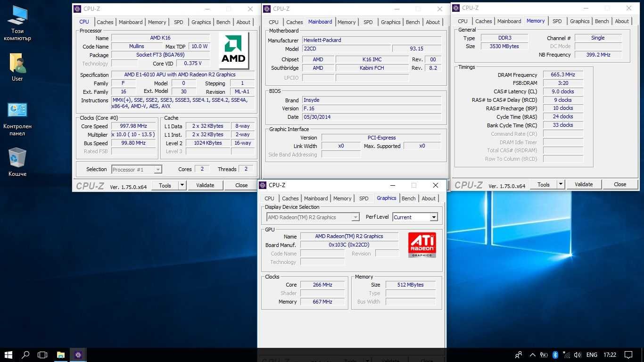This screenshot has height=362, width=644.
Task: Open taskbar search magnifier
Action: [x=26, y=355]
